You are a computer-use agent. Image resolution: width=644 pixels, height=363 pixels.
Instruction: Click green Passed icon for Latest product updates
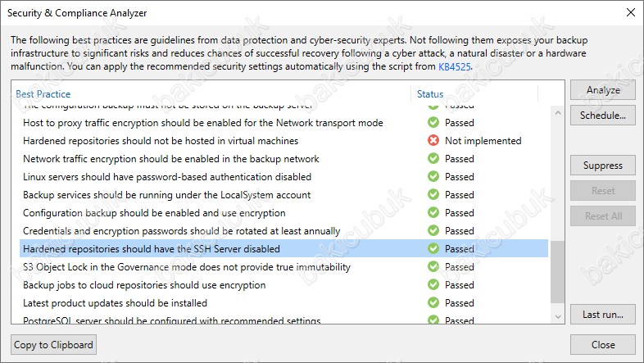[x=433, y=302]
